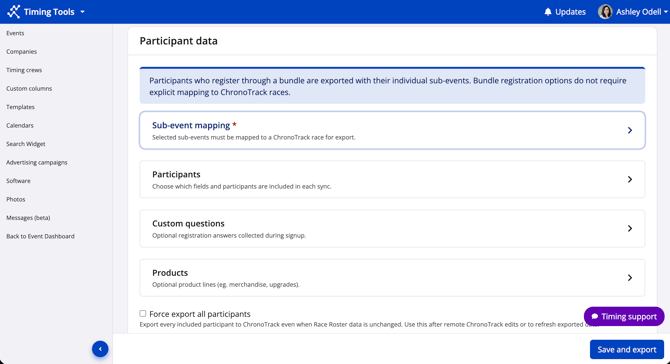Go to Events in sidebar

click(x=15, y=33)
